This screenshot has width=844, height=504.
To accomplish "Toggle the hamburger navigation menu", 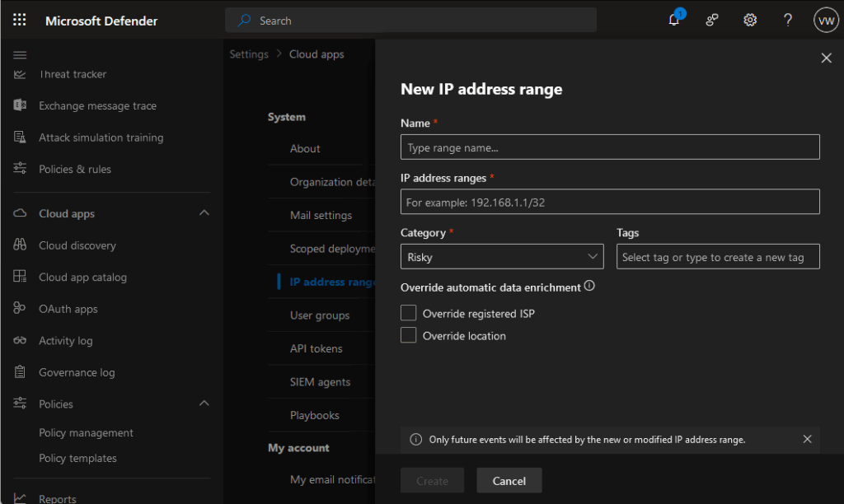I will [20, 54].
